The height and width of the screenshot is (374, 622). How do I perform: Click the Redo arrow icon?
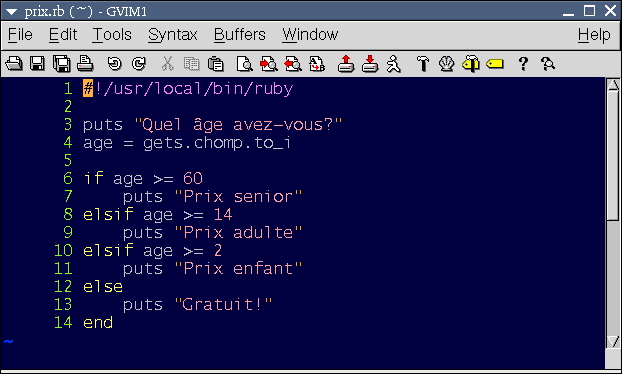(x=139, y=63)
